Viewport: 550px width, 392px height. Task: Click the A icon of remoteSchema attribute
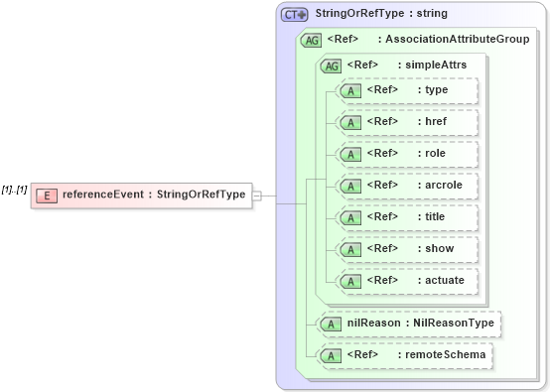pos(331,356)
